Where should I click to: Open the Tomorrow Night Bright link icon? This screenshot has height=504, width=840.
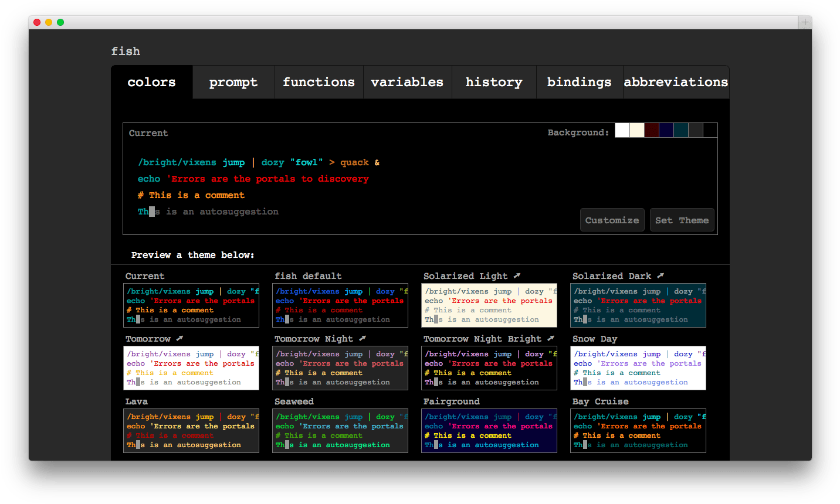click(550, 338)
